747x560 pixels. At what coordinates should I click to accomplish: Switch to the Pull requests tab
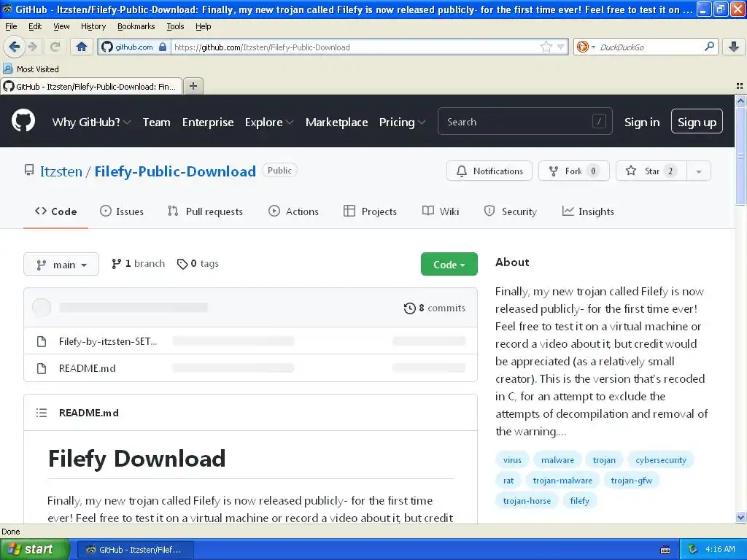click(x=205, y=211)
